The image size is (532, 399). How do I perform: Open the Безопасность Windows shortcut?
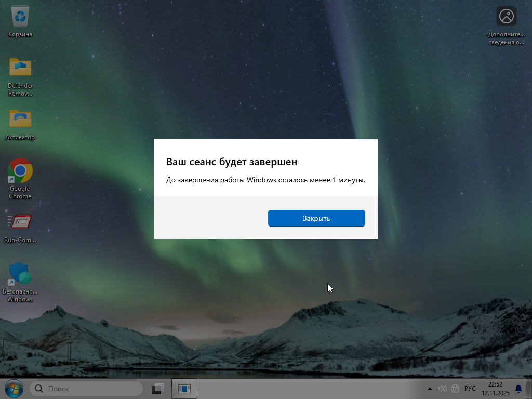(20, 274)
